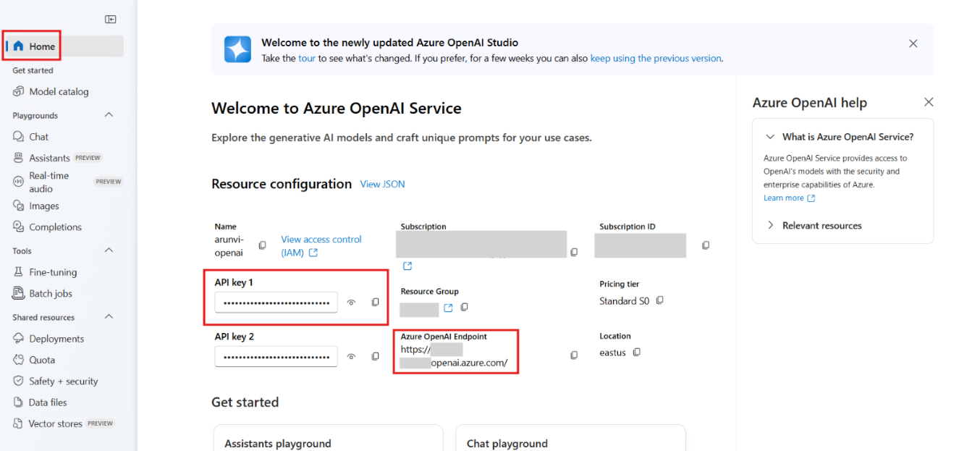Copy the Subscription ID value
The image size is (980, 451).
coord(706,245)
